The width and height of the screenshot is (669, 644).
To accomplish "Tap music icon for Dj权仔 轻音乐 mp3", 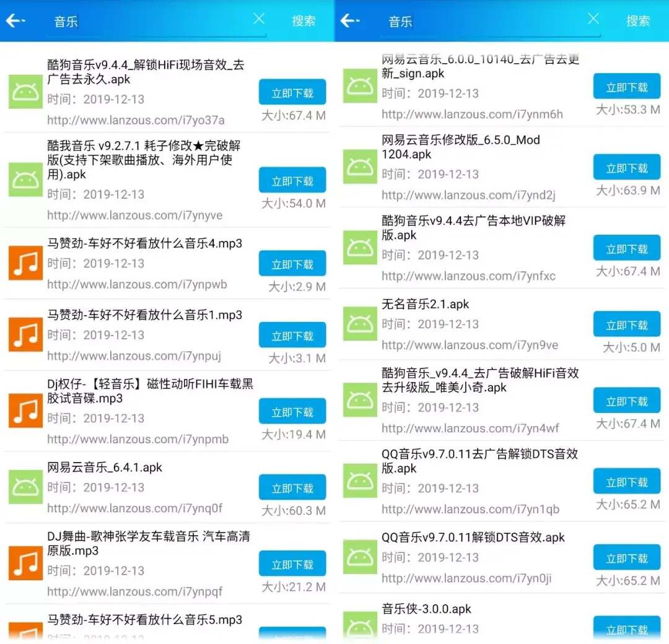I will [x=25, y=411].
